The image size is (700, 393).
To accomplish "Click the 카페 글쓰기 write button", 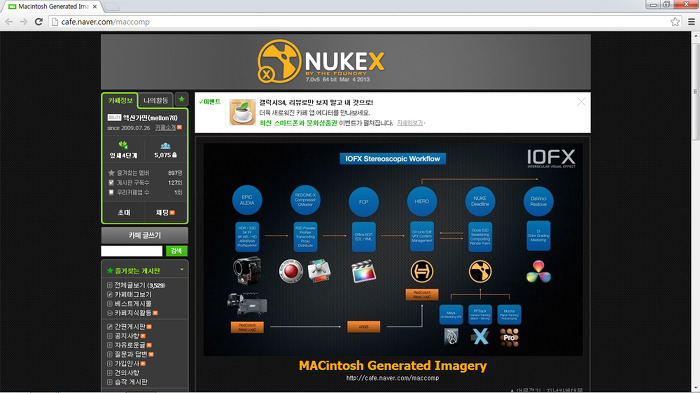I will click(145, 235).
